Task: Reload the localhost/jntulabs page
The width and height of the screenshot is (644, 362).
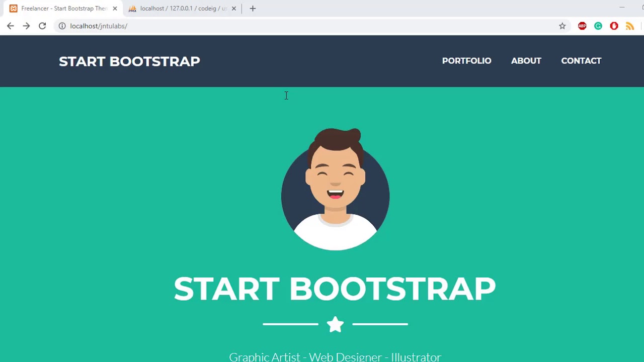Action: pos(42,26)
